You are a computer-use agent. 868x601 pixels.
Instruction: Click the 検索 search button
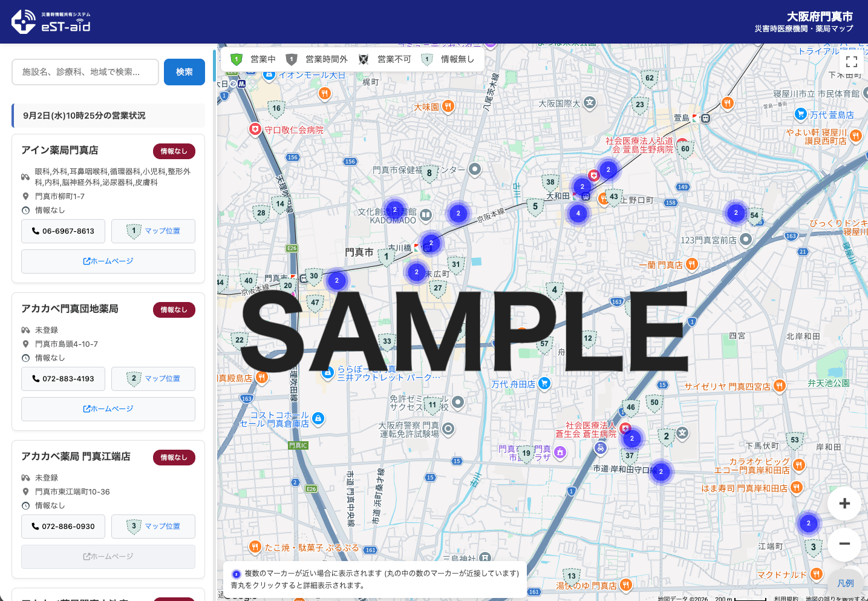(x=184, y=72)
